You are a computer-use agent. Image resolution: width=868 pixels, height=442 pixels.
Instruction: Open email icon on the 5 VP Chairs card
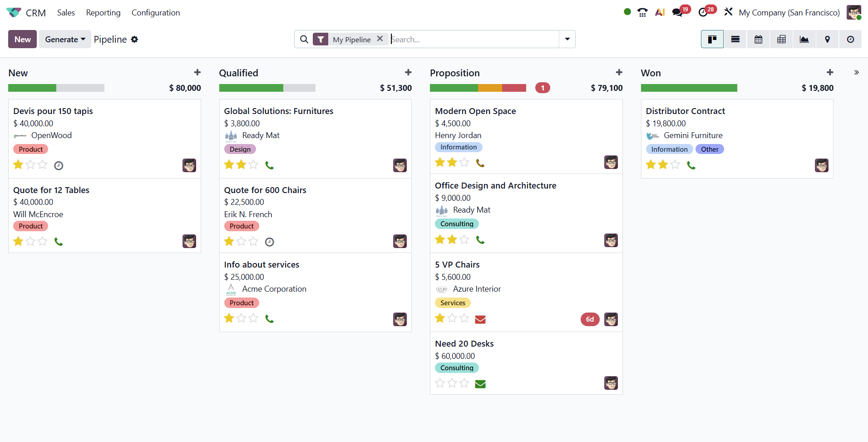(x=480, y=319)
